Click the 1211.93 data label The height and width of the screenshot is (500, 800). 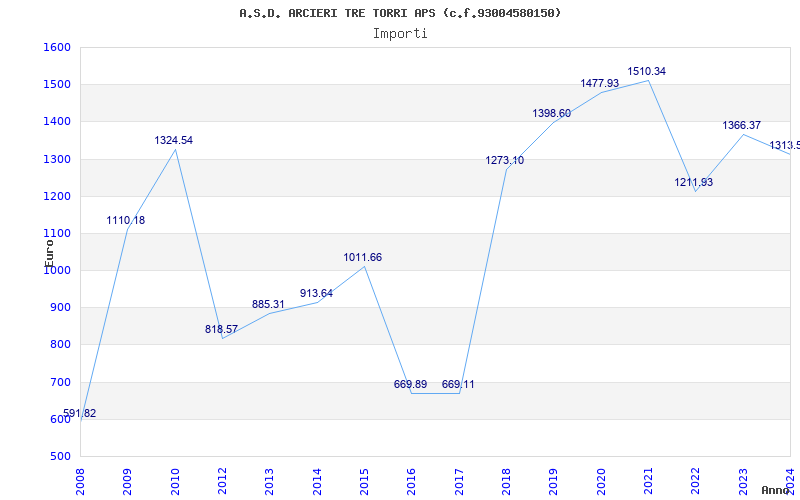[693, 182]
